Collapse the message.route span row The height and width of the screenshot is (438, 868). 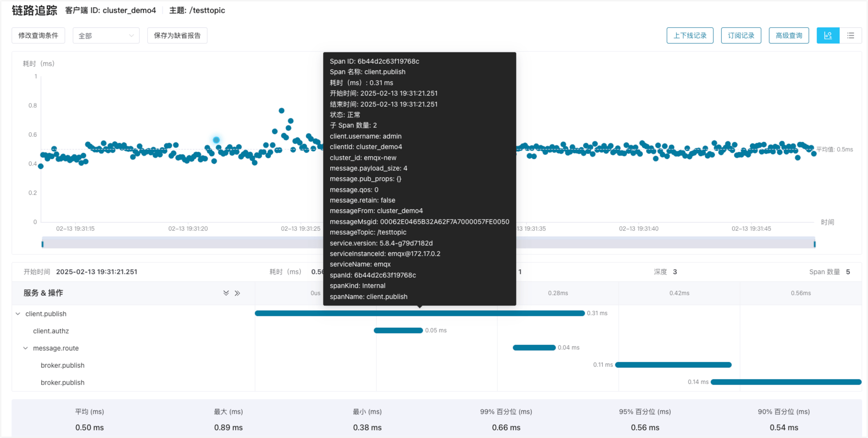pyautogui.click(x=26, y=348)
